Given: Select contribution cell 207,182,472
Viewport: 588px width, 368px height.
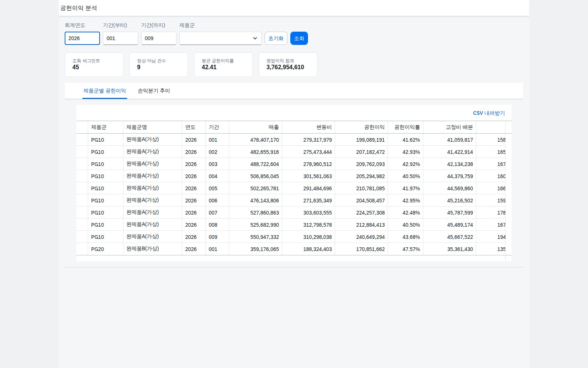Looking at the screenshot, I should (x=362, y=152).
